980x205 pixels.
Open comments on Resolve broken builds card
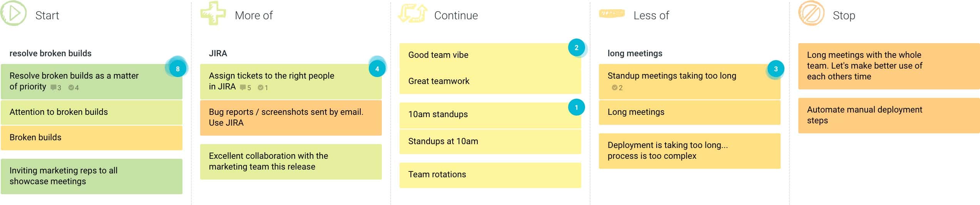[56, 88]
